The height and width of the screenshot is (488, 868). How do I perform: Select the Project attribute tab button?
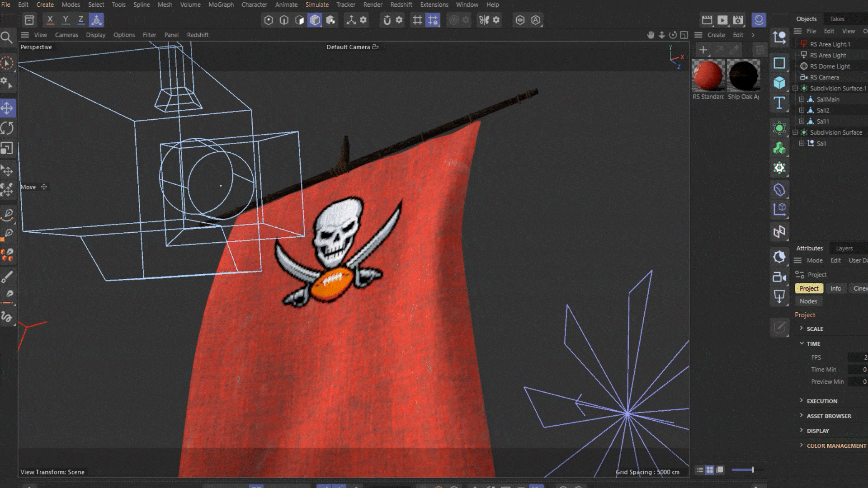pyautogui.click(x=809, y=288)
